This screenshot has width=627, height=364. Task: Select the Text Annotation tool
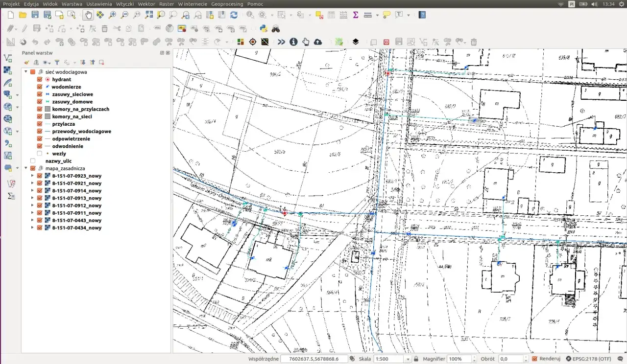tap(399, 15)
